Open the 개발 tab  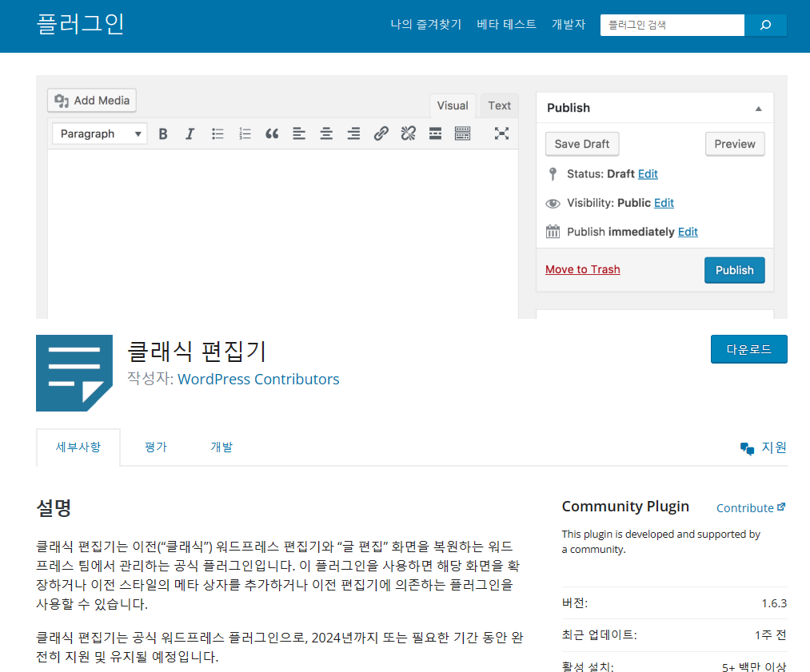pyautogui.click(x=221, y=447)
